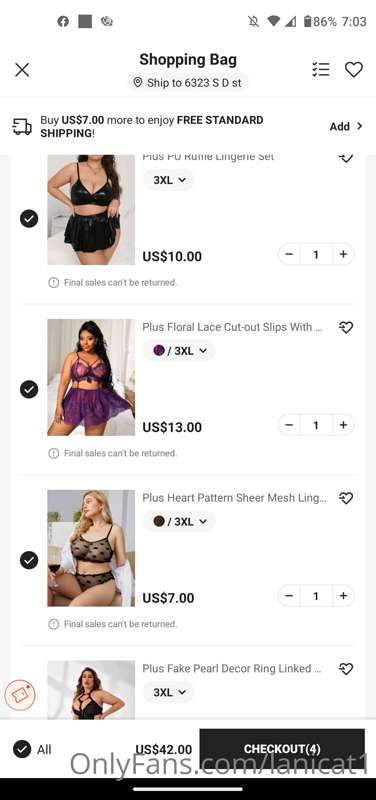
Task: Tap the floating coupon icon
Action: (x=20, y=694)
